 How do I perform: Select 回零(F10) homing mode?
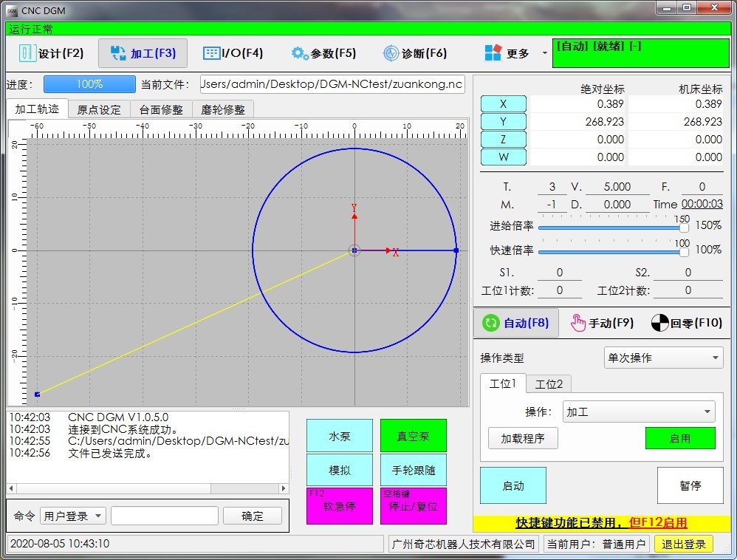click(686, 323)
